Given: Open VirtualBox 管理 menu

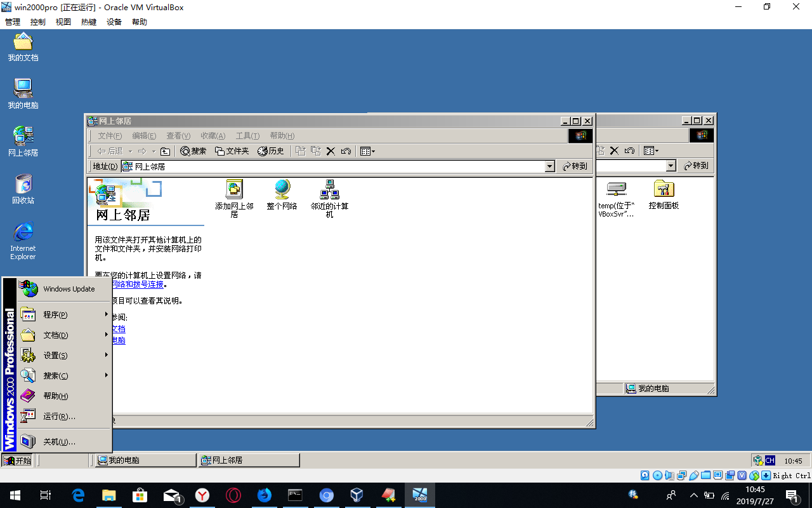Looking at the screenshot, I should tap(13, 22).
